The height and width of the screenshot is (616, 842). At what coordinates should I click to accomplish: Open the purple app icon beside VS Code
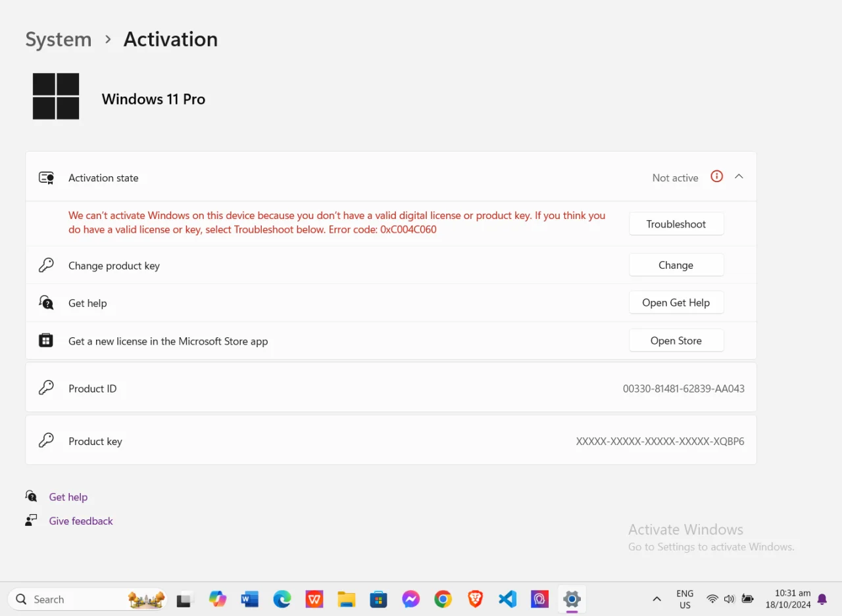click(539, 599)
